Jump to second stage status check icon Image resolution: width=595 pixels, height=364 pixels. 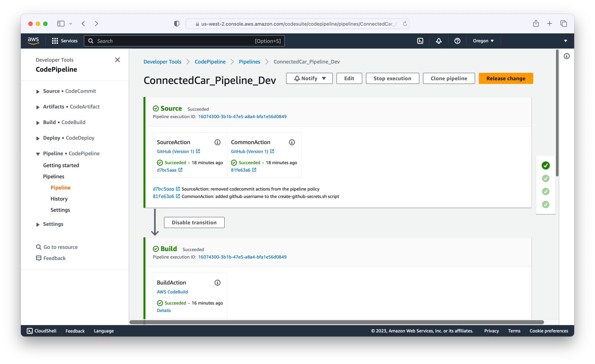(x=546, y=178)
